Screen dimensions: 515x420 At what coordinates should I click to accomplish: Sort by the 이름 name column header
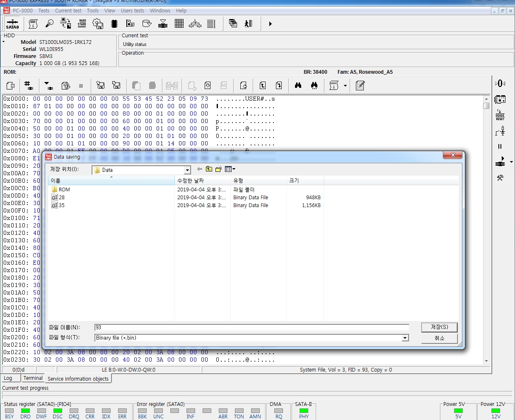(x=111, y=181)
